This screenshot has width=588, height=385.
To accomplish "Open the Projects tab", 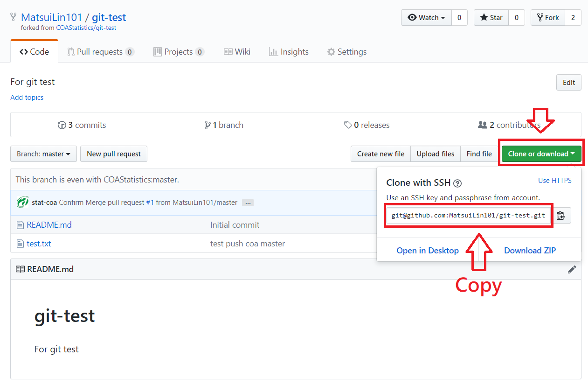I will (179, 52).
